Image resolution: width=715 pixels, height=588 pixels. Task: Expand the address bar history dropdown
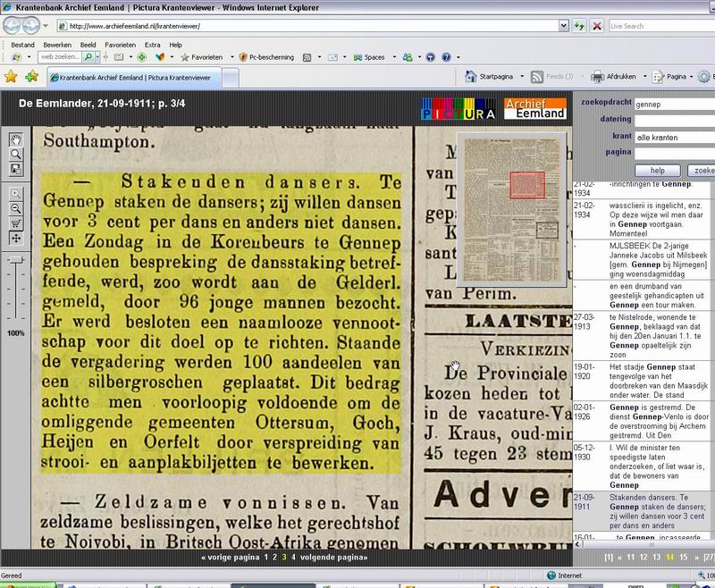coord(564,26)
